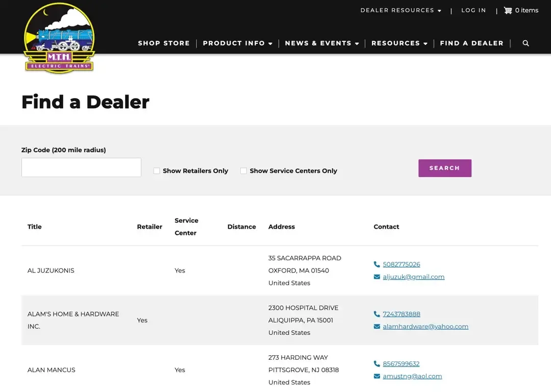The height and width of the screenshot is (392, 551).
Task: Click address 2300 HOSPITAL DRIVE
Action: point(303,308)
